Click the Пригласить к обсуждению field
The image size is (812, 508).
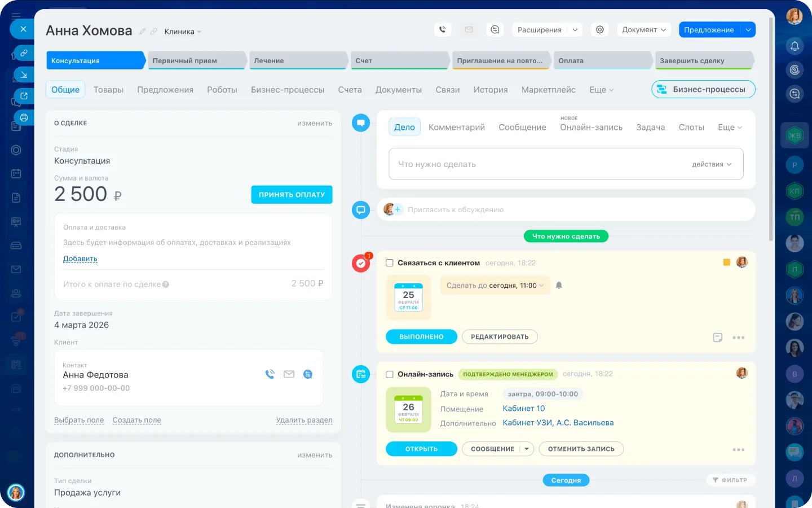(x=566, y=209)
